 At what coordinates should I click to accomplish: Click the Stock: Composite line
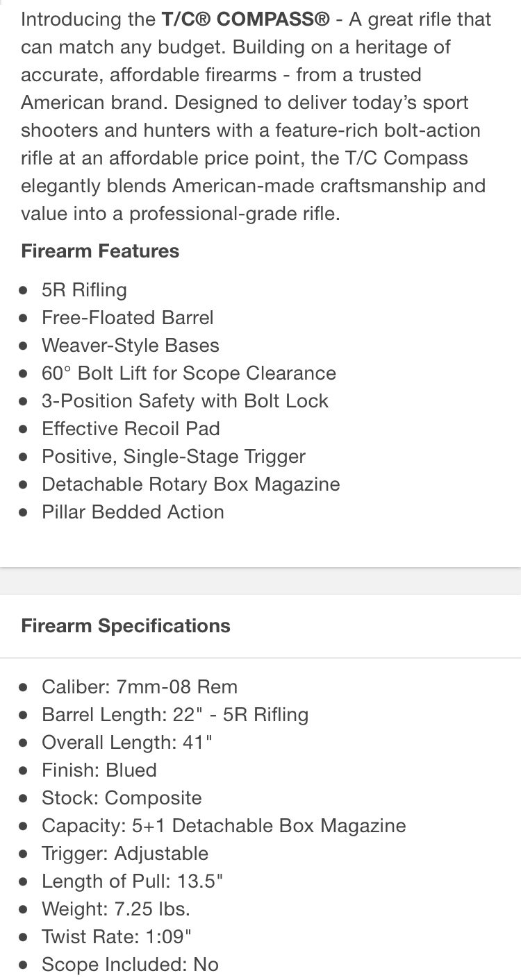tap(122, 798)
